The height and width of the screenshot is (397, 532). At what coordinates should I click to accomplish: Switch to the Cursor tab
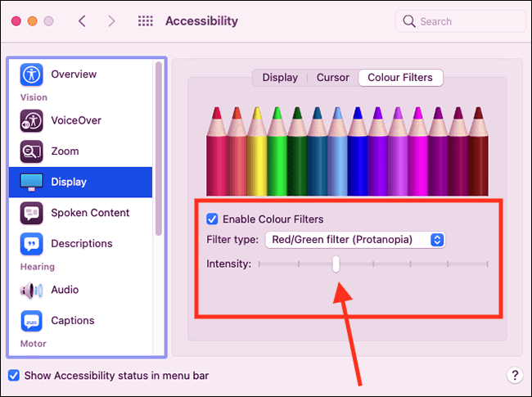pyautogui.click(x=332, y=78)
